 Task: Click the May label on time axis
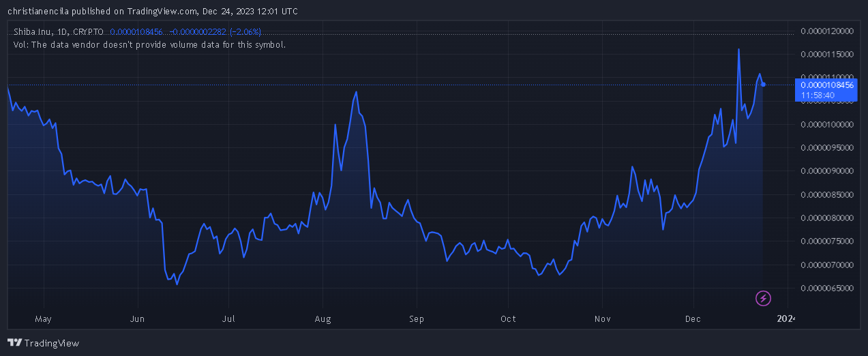(x=44, y=318)
